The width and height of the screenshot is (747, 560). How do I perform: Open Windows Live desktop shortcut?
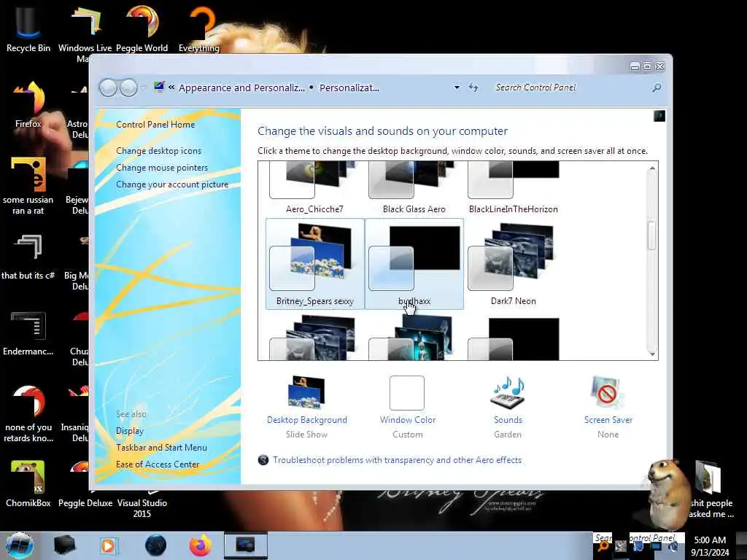click(85, 32)
